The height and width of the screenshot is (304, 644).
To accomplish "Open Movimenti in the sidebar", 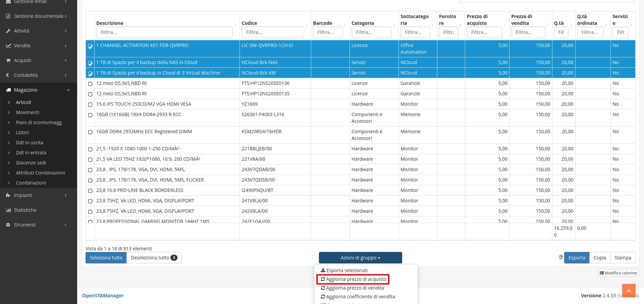I will pos(28,112).
